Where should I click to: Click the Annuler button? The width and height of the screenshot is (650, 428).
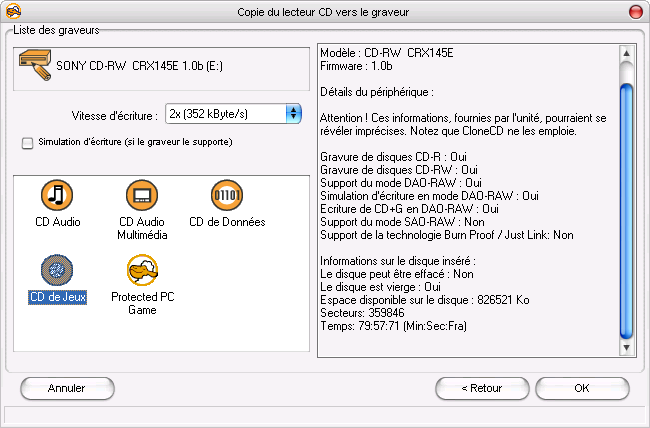67,389
